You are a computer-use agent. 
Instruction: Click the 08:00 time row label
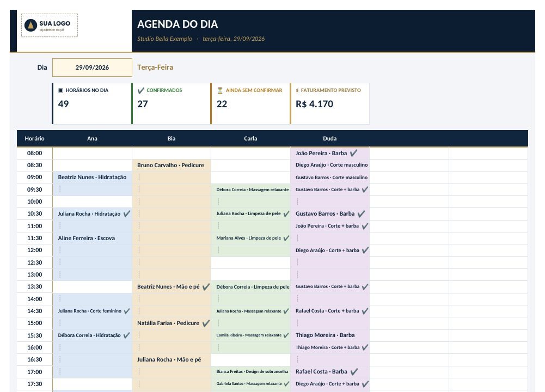click(x=34, y=153)
